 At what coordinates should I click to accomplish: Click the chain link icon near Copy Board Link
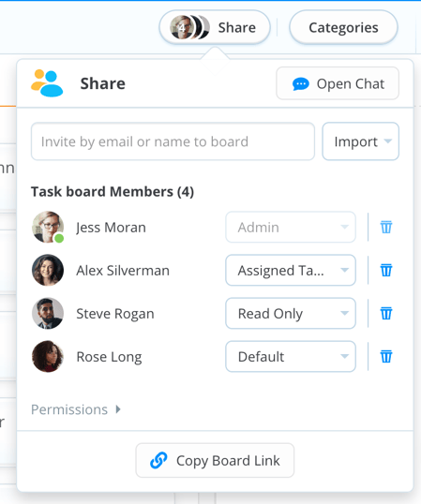158,460
